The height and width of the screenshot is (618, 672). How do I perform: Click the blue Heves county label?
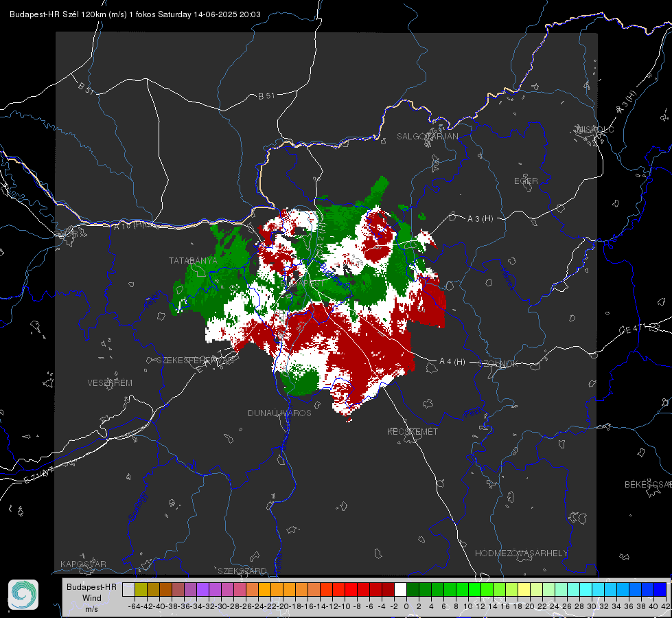click(508, 278)
